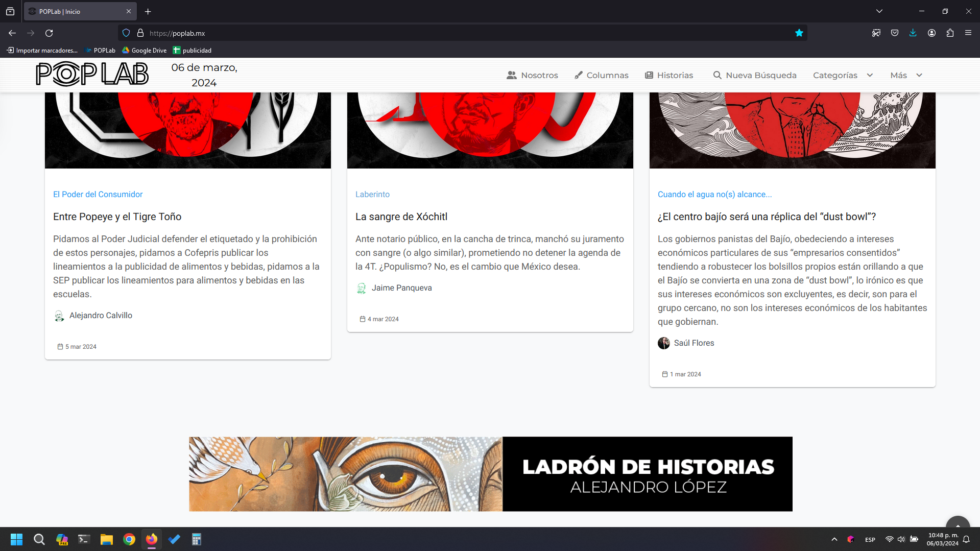
Task: Open the Columnas menu item
Action: click(601, 76)
